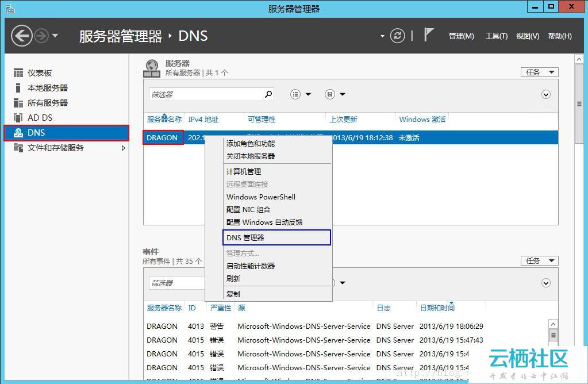Open the 任务 dropdown in events section
The width and height of the screenshot is (588, 384).
pyautogui.click(x=539, y=261)
